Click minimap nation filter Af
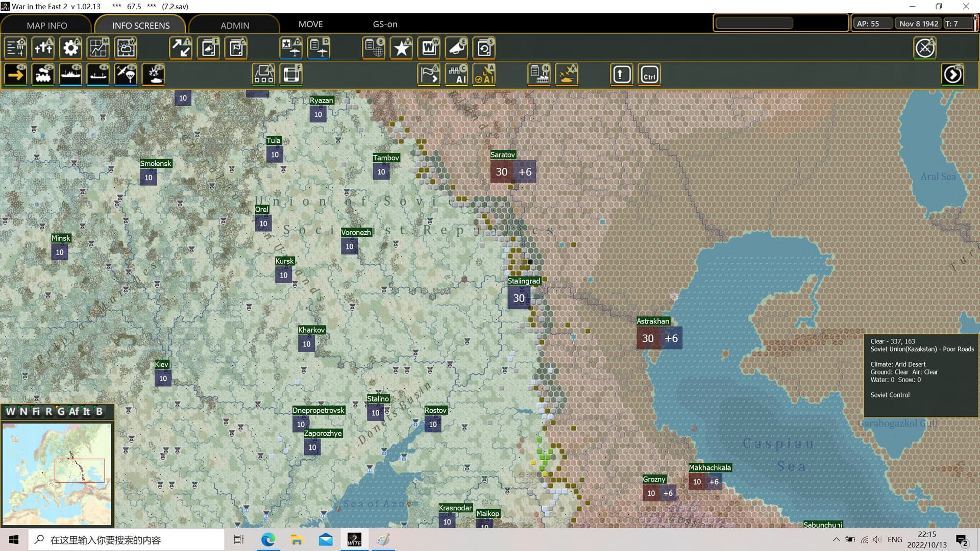980x551 pixels. (74, 411)
